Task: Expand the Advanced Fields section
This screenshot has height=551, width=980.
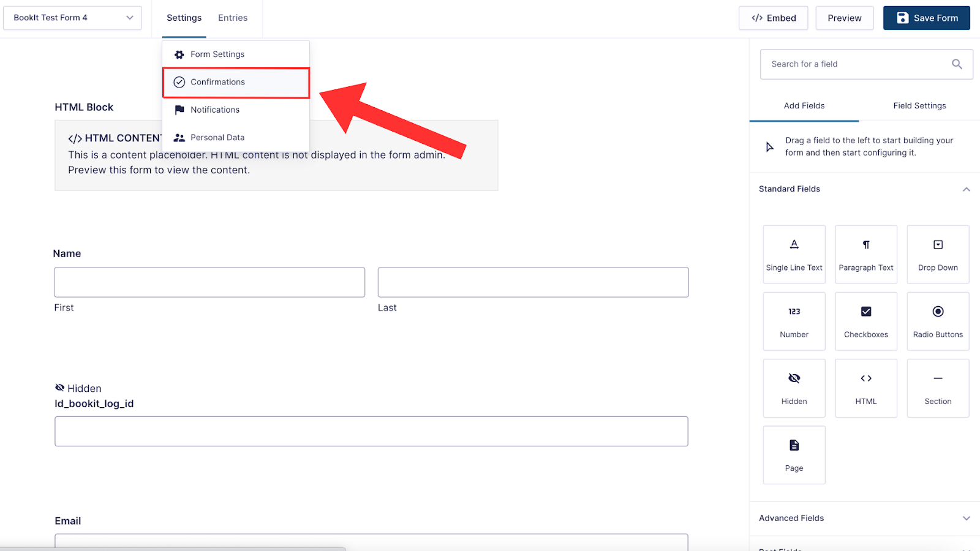Action: [966, 518]
